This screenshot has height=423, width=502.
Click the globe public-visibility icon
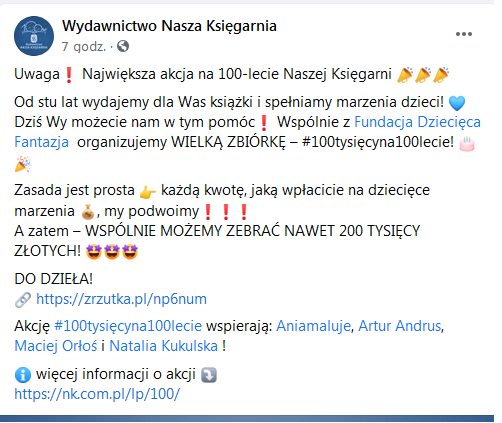(x=123, y=46)
